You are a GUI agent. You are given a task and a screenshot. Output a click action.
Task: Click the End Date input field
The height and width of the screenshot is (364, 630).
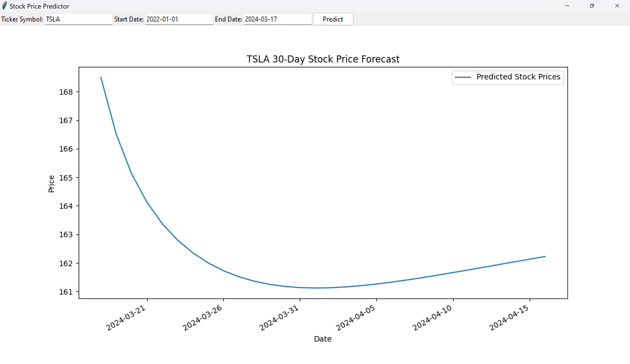click(x=278, y=19)
